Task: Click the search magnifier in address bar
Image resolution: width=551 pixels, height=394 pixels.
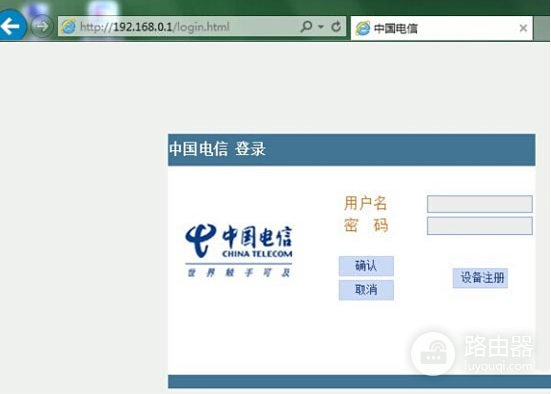Action: click(x=306, y=26)
